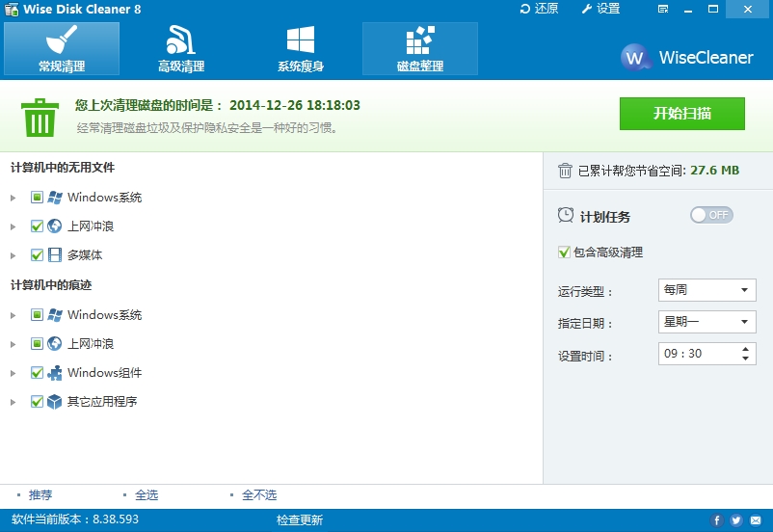Decrease the scheduled time with down arrow
This screenshot has height=532, width=773.
pos(745,359)
